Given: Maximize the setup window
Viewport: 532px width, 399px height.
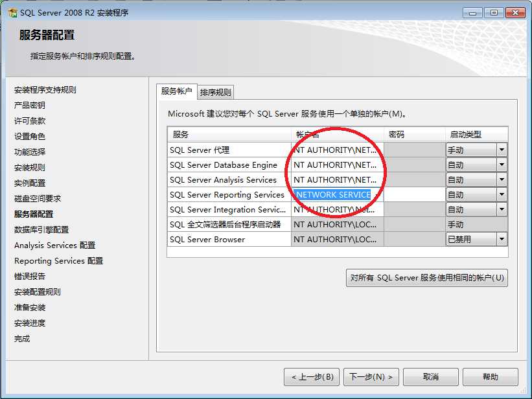Looking at the screenshot, I should click(494, 13).
